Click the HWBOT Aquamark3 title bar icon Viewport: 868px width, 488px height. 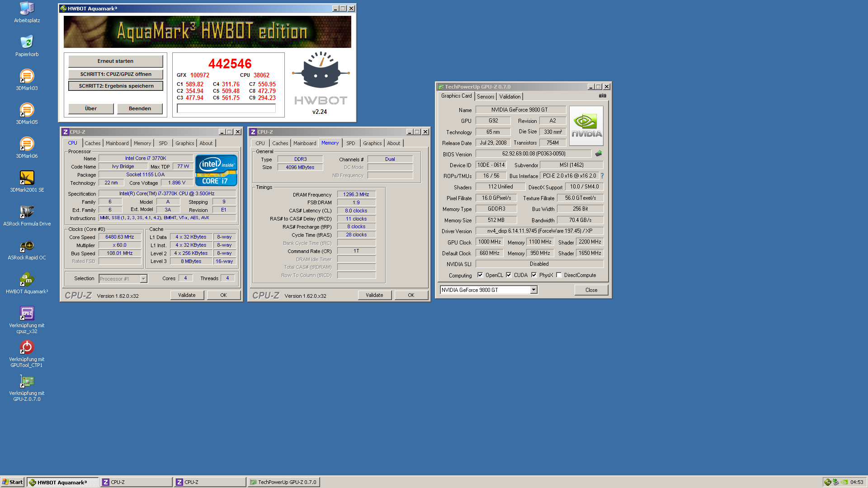coord(63,9)
